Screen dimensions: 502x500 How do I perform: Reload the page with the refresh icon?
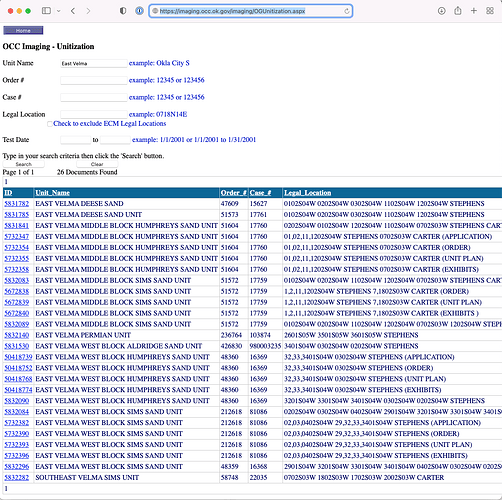[347, 11]
